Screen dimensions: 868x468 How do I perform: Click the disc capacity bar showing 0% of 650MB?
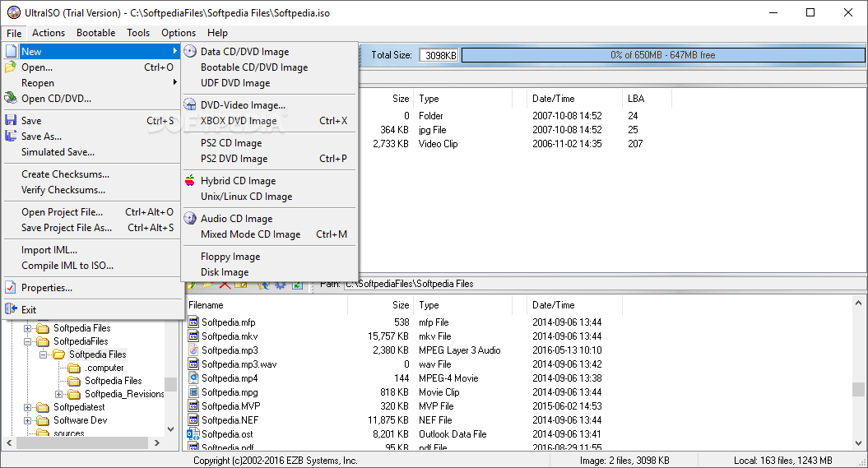click(663, 55)
